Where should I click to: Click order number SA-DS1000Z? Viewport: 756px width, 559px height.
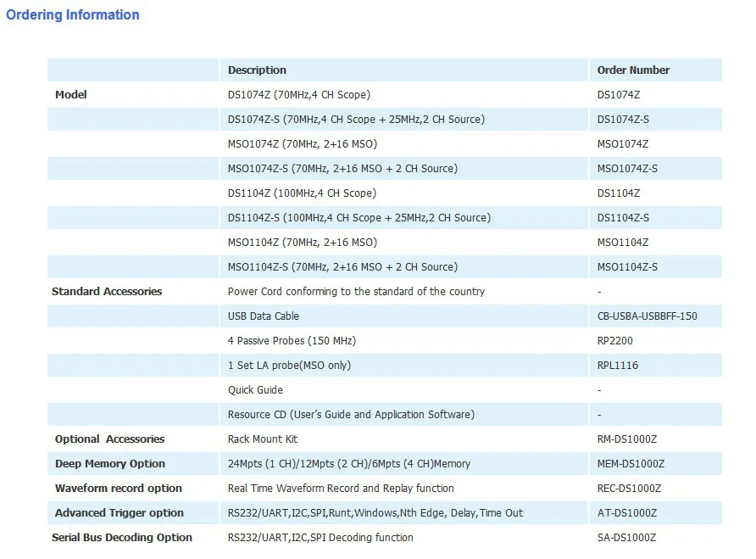626,538
